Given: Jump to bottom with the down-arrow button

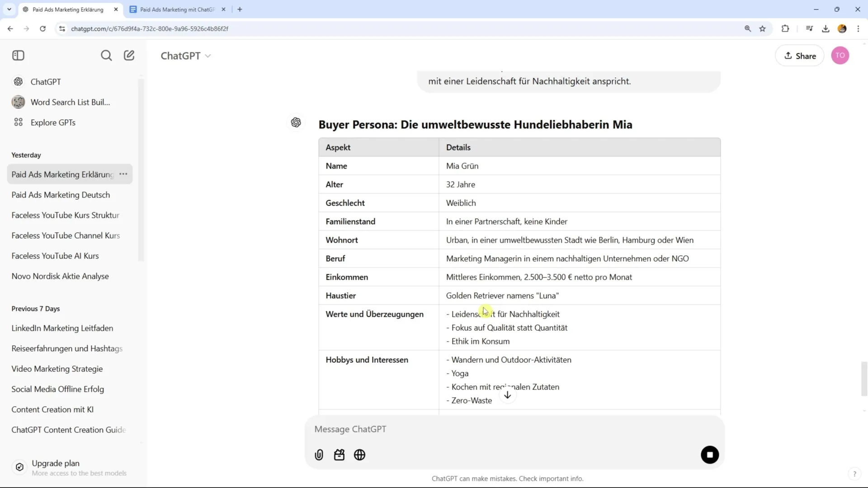Looking at the screenshot, I should 508,395.
